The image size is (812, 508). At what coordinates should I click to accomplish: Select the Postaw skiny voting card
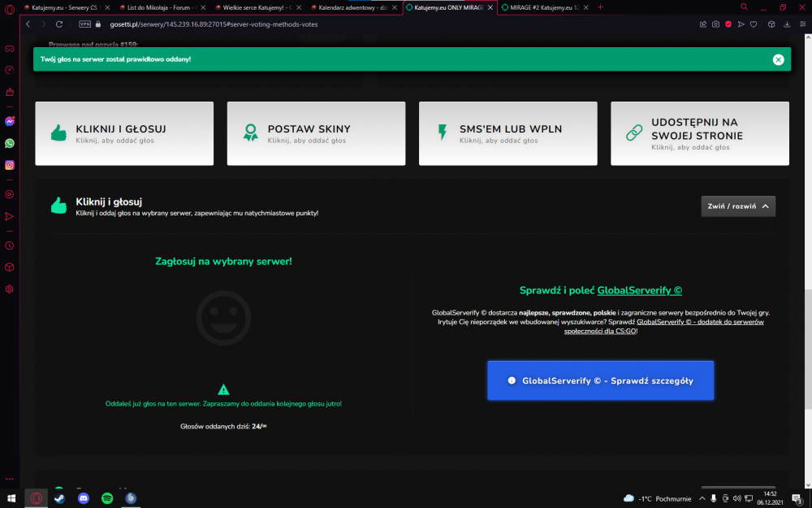(316, 134)
